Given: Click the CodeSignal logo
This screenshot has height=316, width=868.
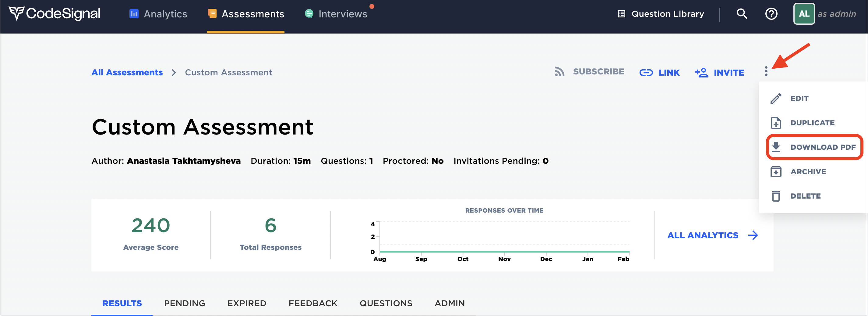Looking at the screenshot, I should (x=54, y=13).
